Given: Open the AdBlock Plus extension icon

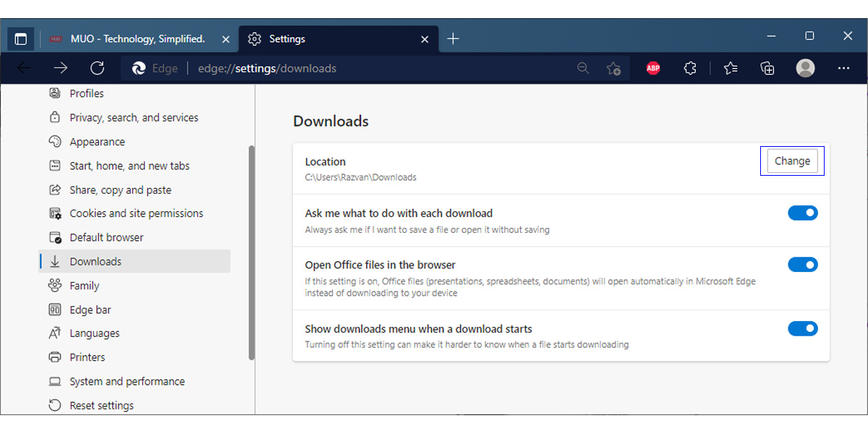Looking at the screenshot, I should [652, 68].
